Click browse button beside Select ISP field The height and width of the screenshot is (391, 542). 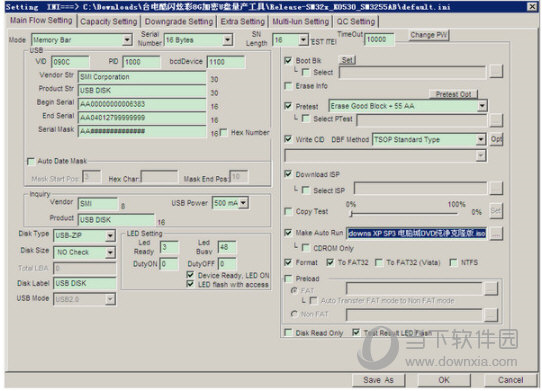(x=496, y=189)
